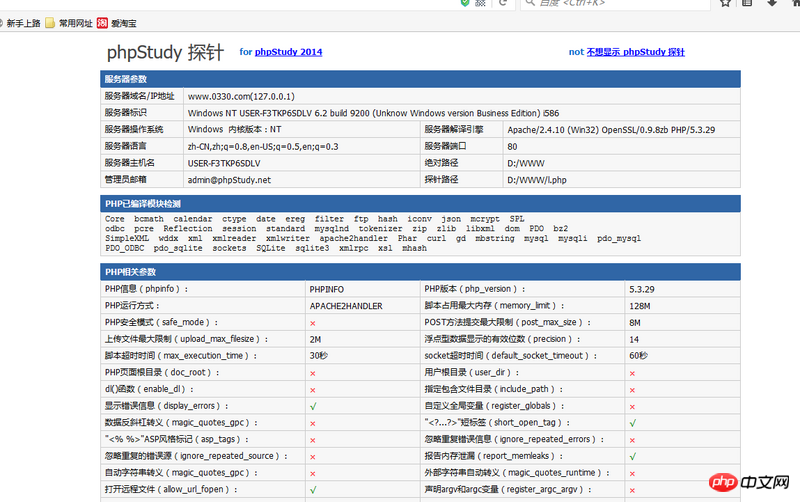Click the 不想显示 phpStudy 探针 link
800x502 pixels.
click(x=635, y=52)
